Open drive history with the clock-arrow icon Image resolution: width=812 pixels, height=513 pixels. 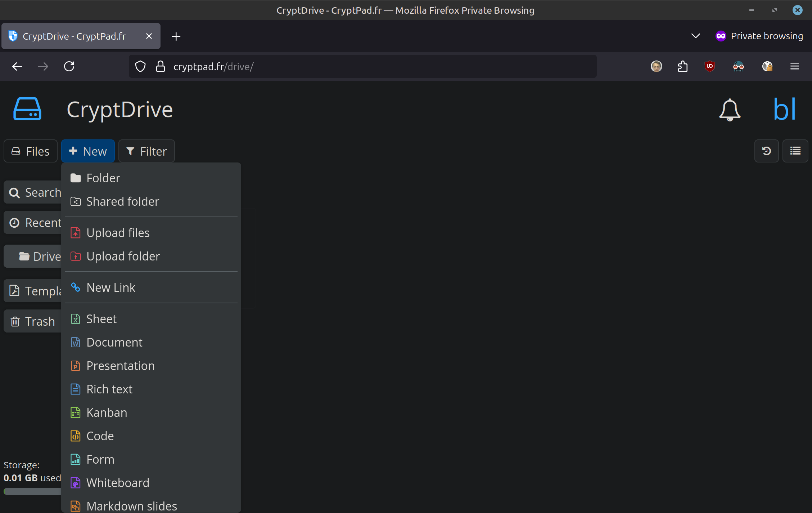pos(766,151)
